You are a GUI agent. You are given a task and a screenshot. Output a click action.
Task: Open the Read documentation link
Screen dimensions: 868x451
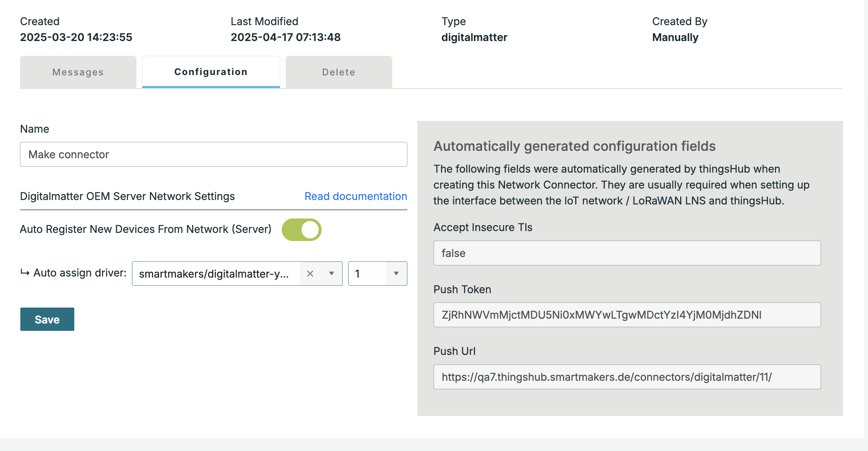(355, 196)
